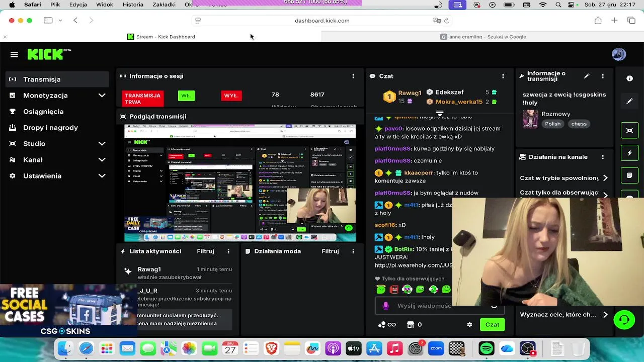Viewport: 644px width, 362px height.
Task: Open options menu of Działania moda
Action: click(x=353, y=251)
